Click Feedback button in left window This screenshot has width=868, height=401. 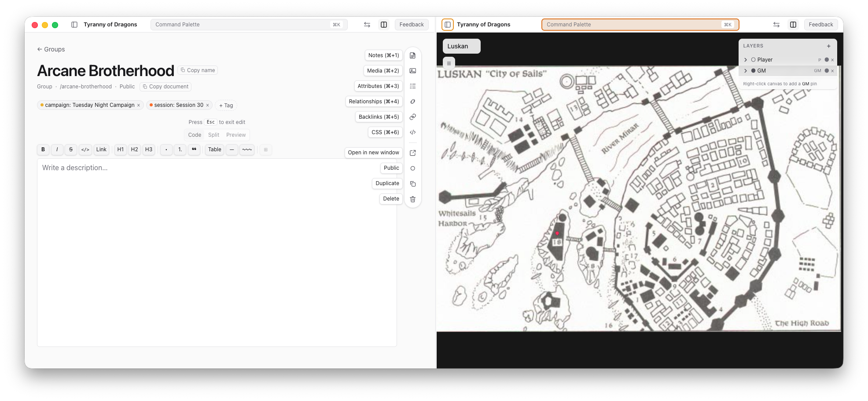[x=412, y=25]
